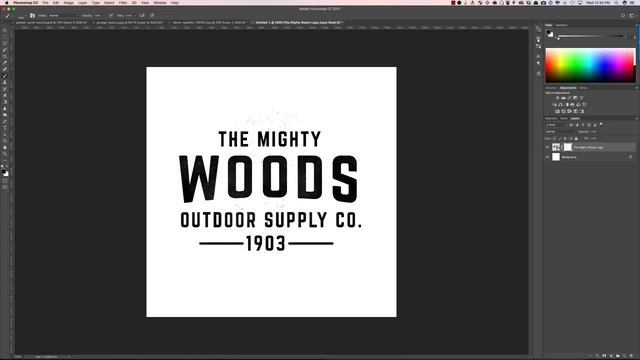
Task: Open the Window menu
Action: (x=160, y=2)
